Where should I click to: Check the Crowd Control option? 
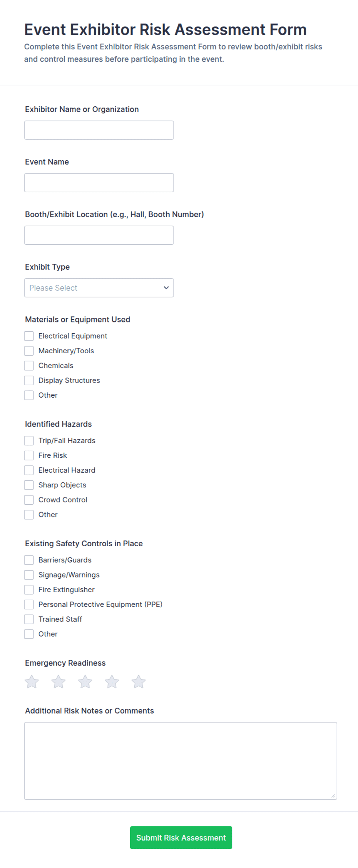(29, 500)
